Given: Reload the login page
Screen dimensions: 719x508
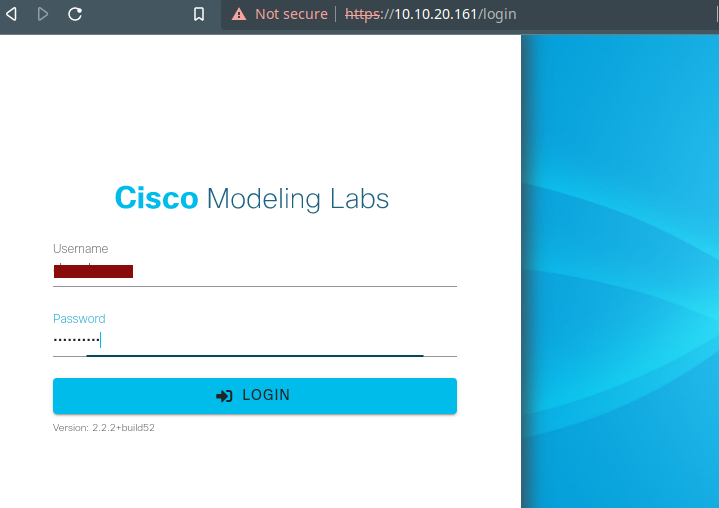Looking at the screenshot, I should tap(75, 14).
